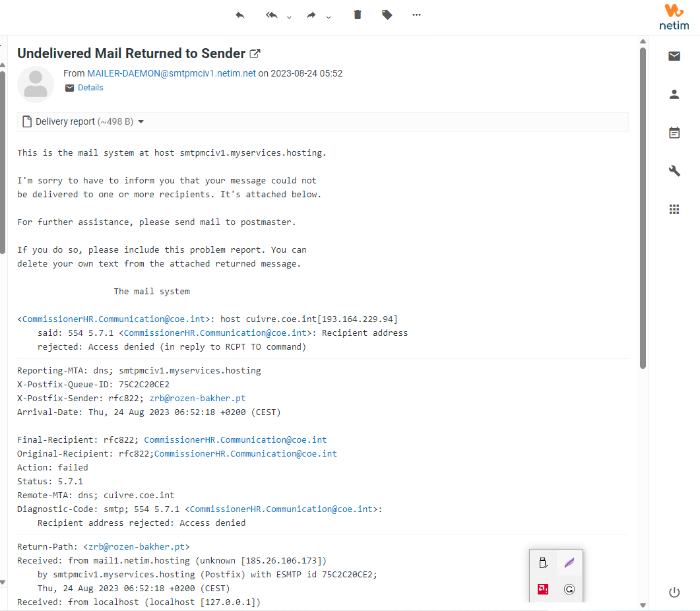Open Preferences with the wrench icon
Screen dimensions: 700x611
pos(674,170)
